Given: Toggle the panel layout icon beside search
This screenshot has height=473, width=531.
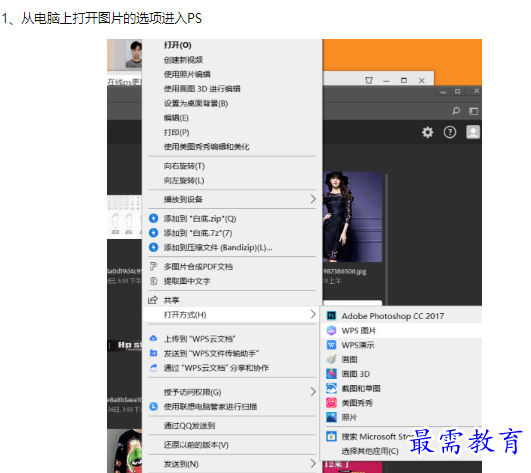Looking at the screenshot, I should click(x=473, y=111).
